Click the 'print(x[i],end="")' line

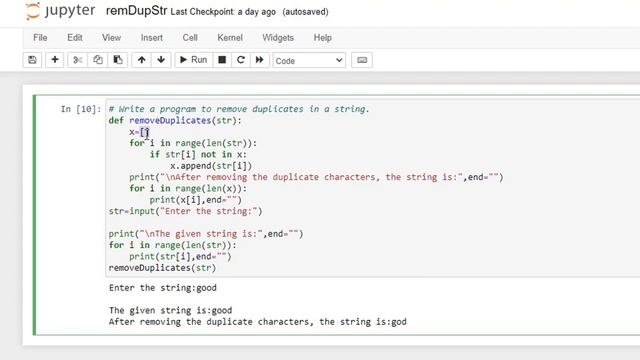[196, 200]
